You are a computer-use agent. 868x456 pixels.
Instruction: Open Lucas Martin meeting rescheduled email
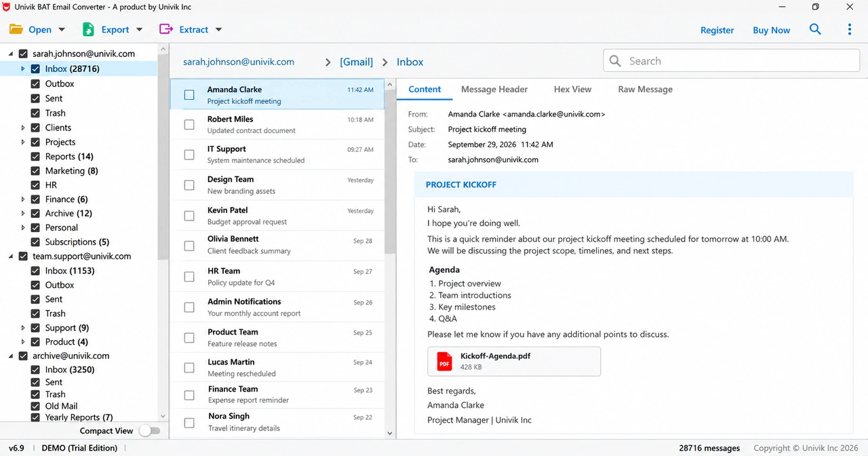coord(277,367)
